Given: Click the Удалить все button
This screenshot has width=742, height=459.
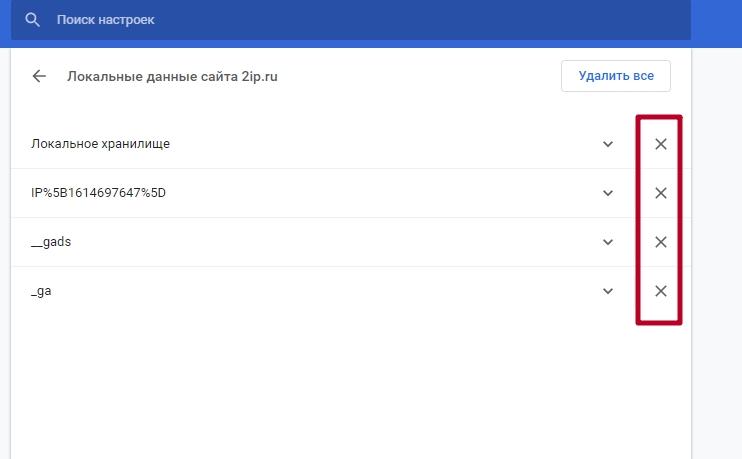Looking at the screenshot, I should (616, 76).
